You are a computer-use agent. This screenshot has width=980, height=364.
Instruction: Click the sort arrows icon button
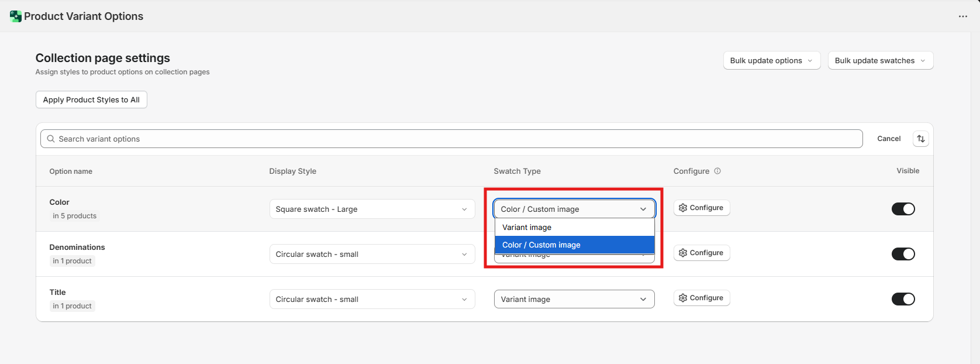[920, 139]
